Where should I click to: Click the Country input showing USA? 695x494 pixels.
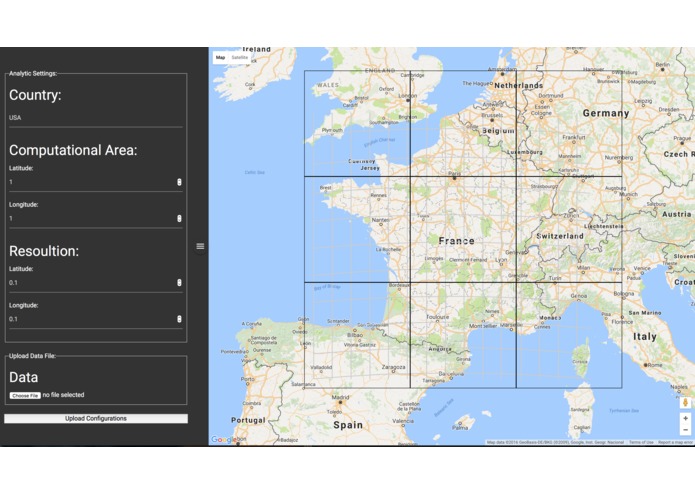(x=96, y=118)
